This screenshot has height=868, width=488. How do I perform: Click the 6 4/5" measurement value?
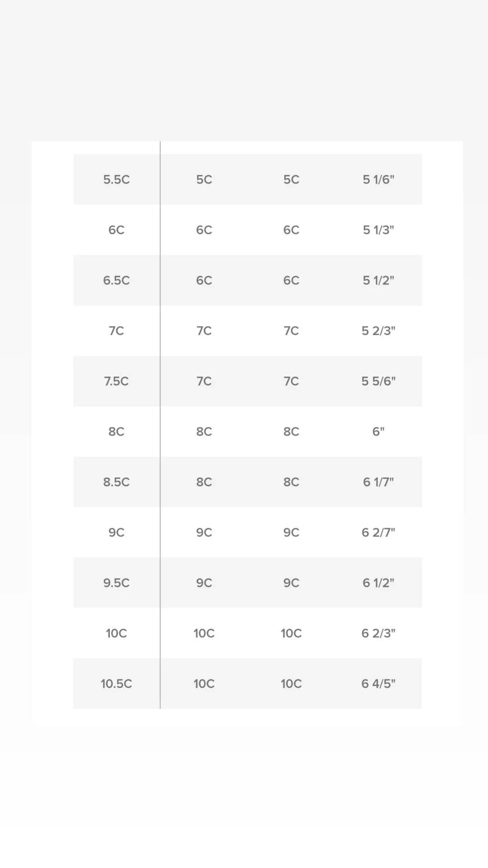pyautogui.click(x=378, y=684)
